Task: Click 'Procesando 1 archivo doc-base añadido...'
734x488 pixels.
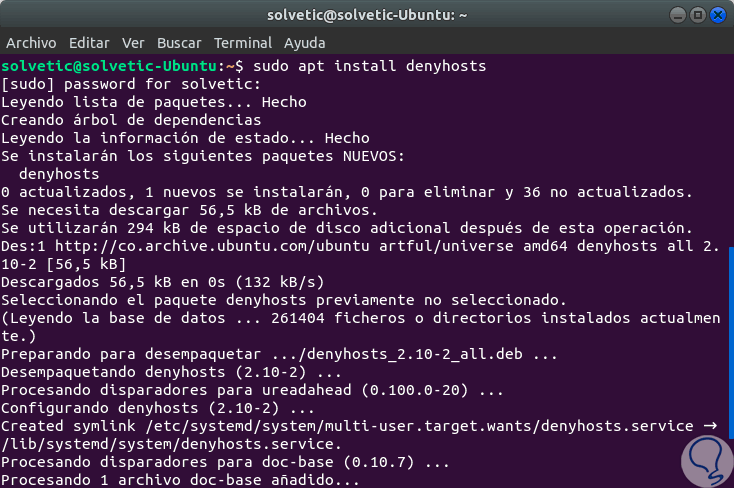Action: [180, 480]
